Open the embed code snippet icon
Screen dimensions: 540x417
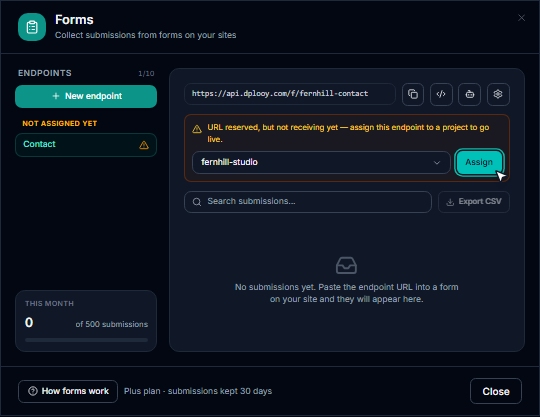(x=441, y=94)
